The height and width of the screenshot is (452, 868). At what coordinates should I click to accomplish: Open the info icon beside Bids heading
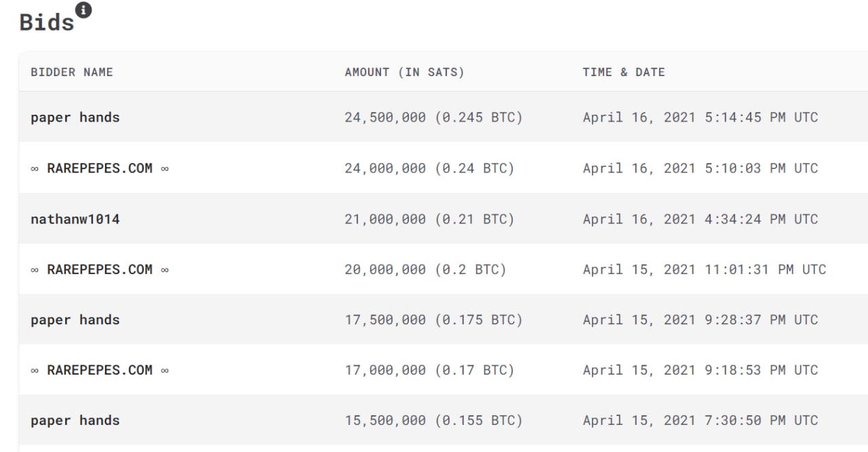(83, 10)
